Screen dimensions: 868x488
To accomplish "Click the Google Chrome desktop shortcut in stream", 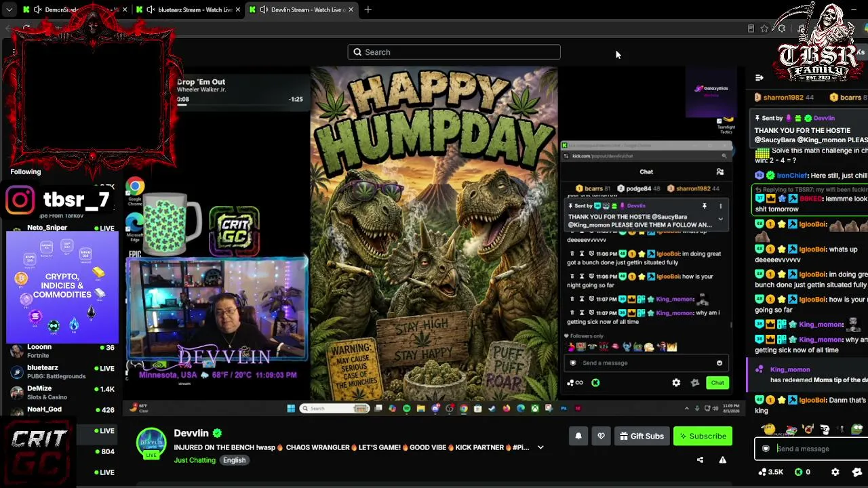I will (x=135, y=190).
